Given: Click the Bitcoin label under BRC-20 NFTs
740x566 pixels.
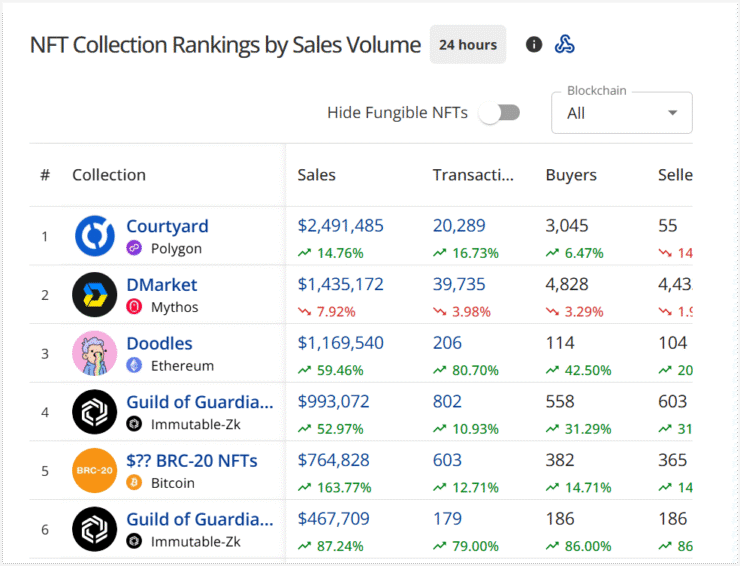Looking at the screenshot, I should coord(173,483).
